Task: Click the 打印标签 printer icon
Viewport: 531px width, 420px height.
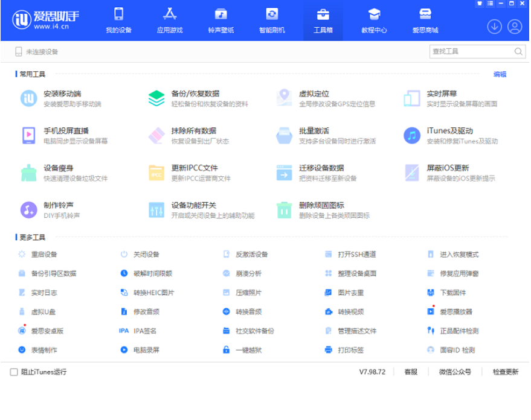Action: click(329, 349)
